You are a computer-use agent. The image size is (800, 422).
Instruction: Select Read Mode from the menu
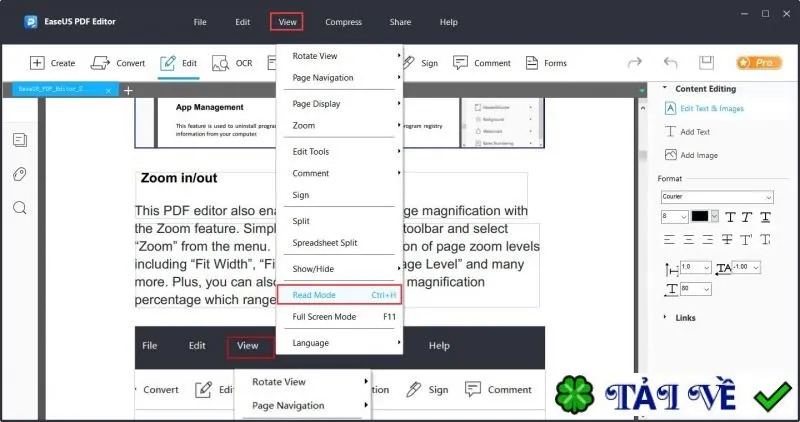(x=340, y=295)
